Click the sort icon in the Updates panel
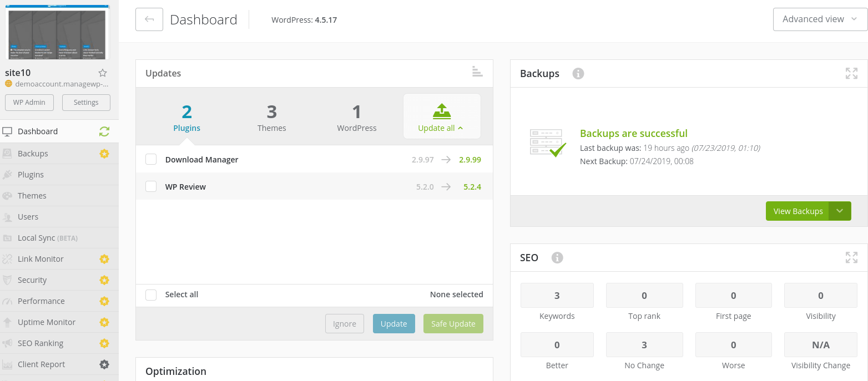This screenshot has height=381, width=868. tap(477, 72)
